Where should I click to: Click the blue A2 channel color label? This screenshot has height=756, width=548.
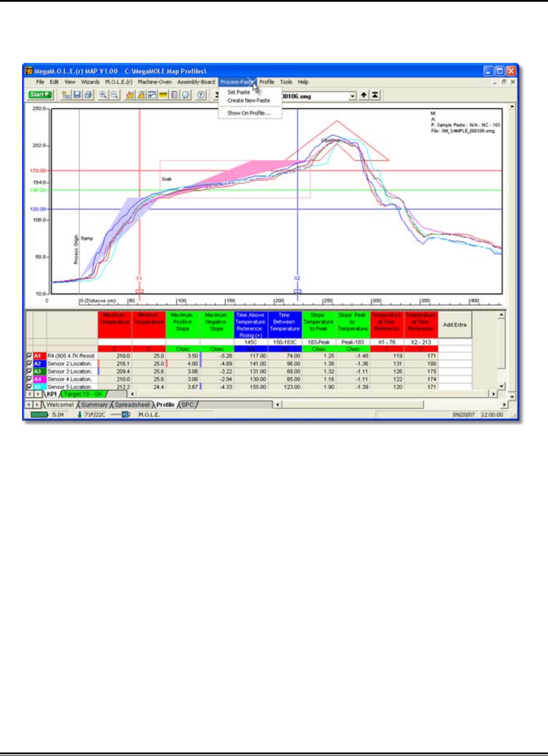(39, 363)
